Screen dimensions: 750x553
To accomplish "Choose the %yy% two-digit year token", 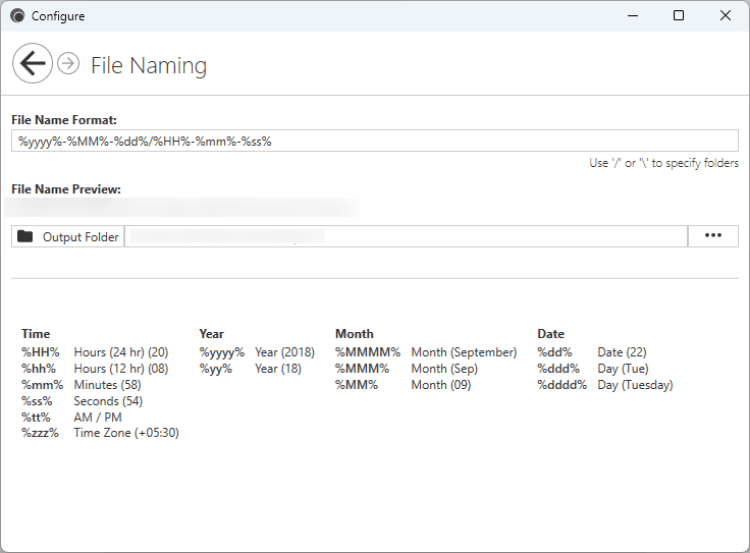I will (x=215, y=369).
